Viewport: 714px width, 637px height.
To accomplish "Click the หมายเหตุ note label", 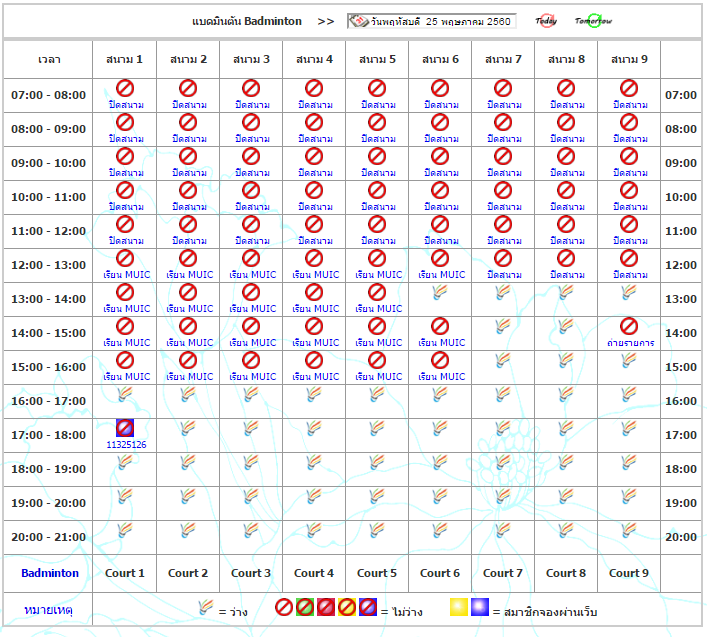I will (x=49, y=610).
